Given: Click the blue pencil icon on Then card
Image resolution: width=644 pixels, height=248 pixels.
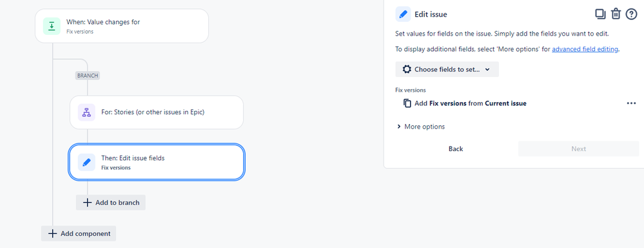Looking at the screenshot, I should (x=86, y=162).
